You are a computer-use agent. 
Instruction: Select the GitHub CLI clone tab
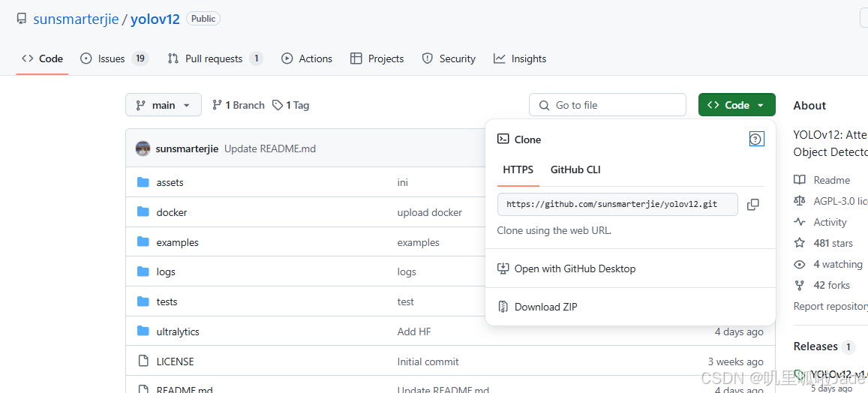click(575, 169)
